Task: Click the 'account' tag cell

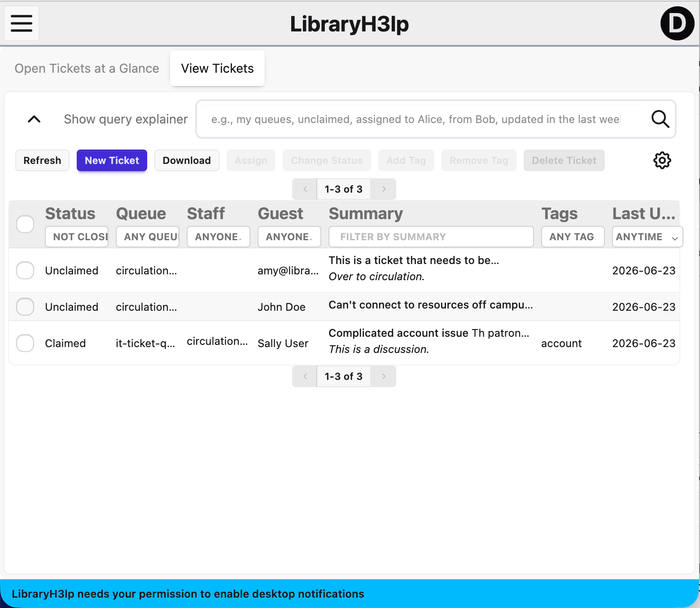Action: 561,343
